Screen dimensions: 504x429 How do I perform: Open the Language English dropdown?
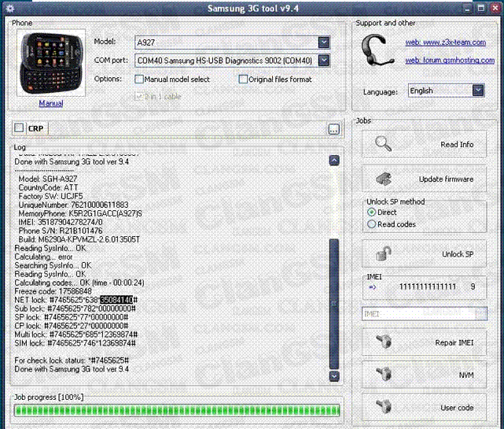click(477, 91)
